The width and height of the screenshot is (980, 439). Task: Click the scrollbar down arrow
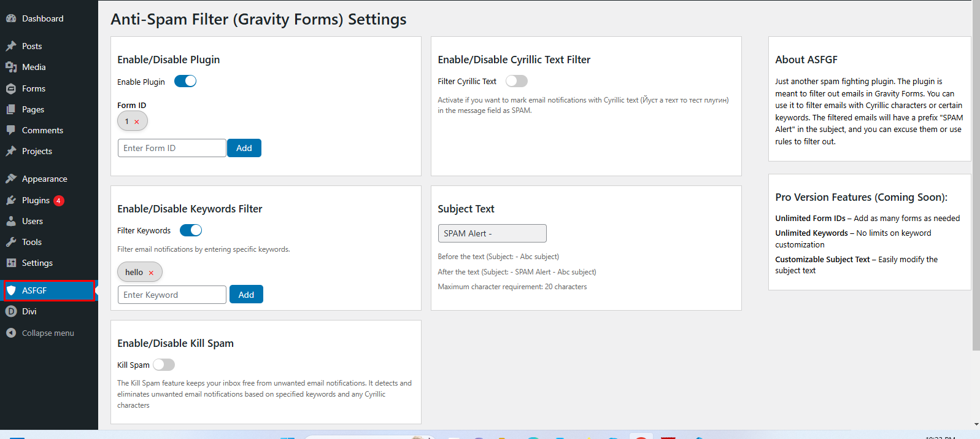click(976, 424)
